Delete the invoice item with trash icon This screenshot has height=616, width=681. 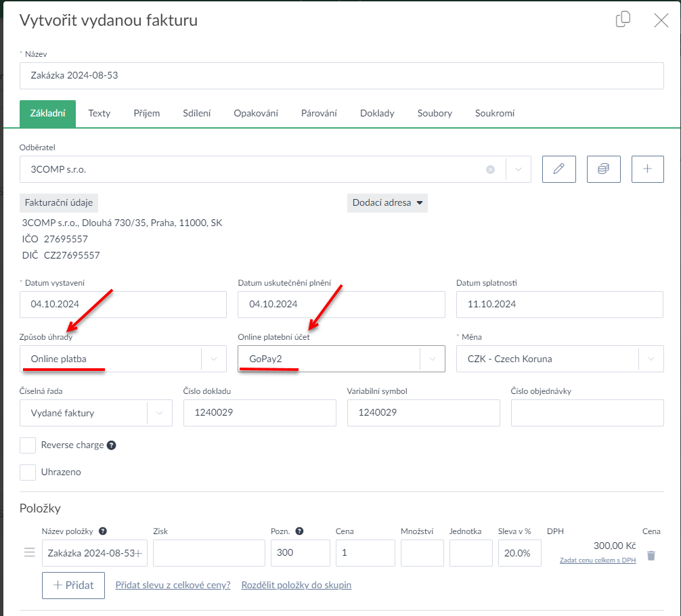tap(651, 555)
